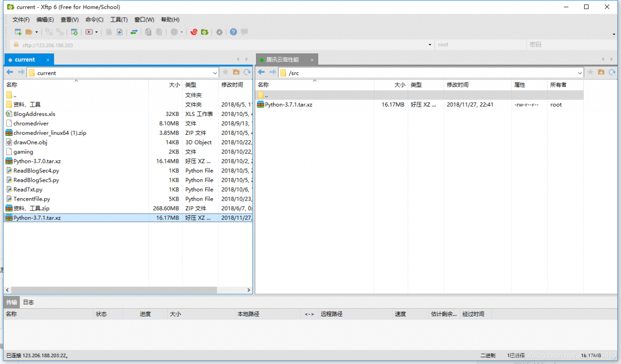Open the 帮助(H) menu
The image size is (621, 364).
(x=170, y=19)
